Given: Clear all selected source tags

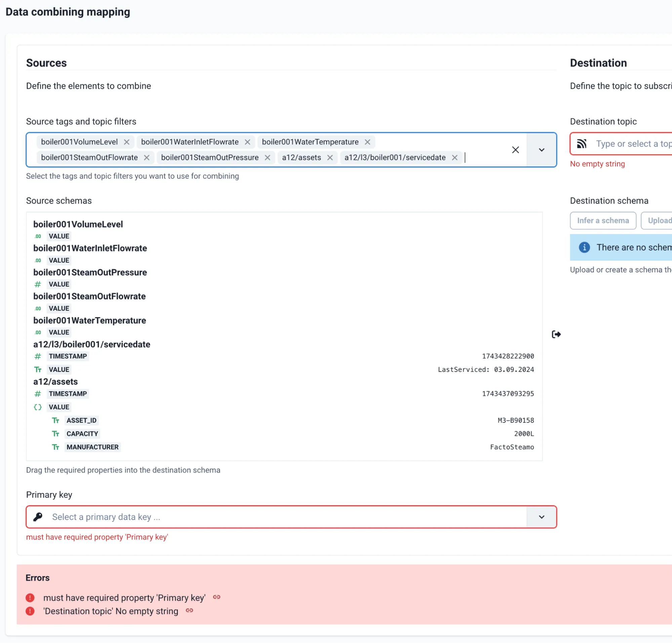Looking at the screenshot, I should tap(515, 150).
